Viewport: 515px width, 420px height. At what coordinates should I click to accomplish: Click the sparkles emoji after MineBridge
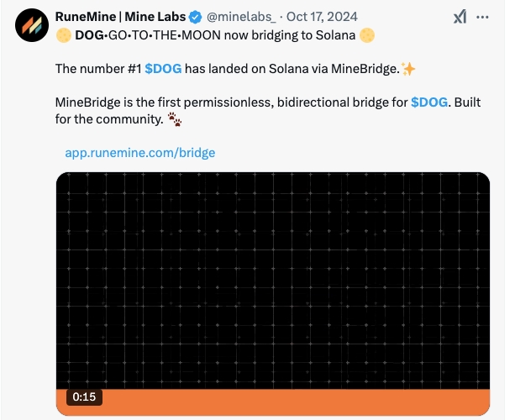coord(409,68)
